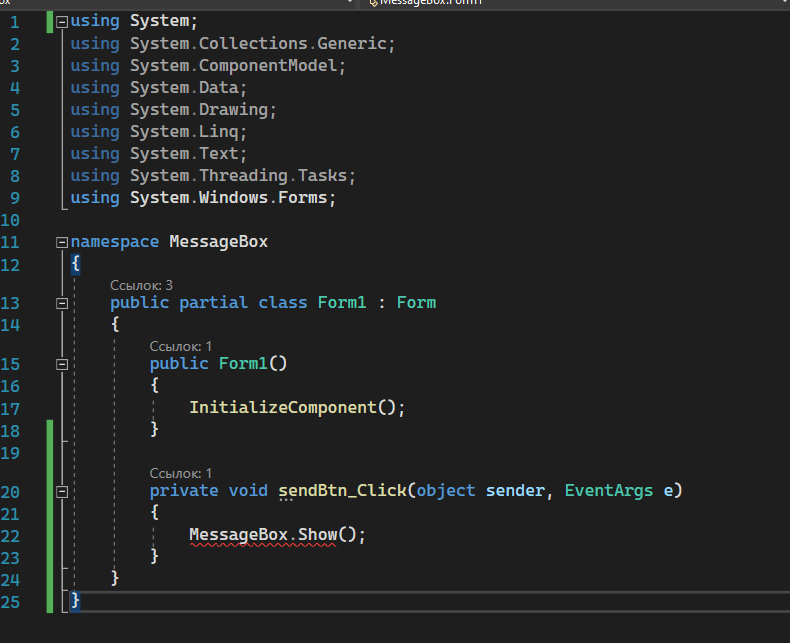Click the sendBtn_Click method name

342,490
